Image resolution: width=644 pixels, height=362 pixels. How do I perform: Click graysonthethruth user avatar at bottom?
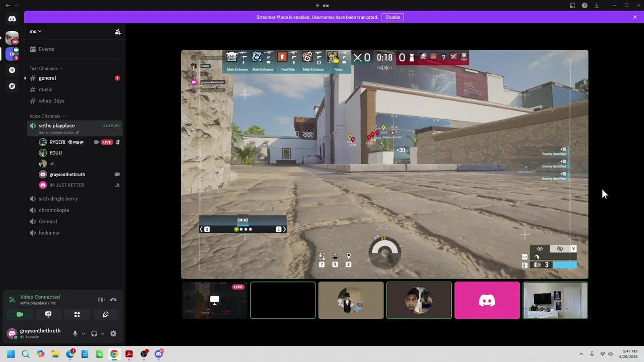coord(12,333)
